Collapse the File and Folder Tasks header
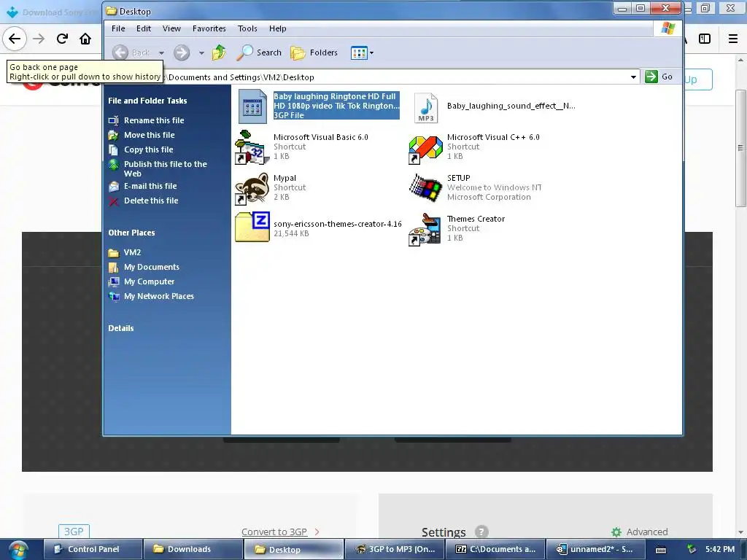 pyautogui.click(x=147, y=101)
